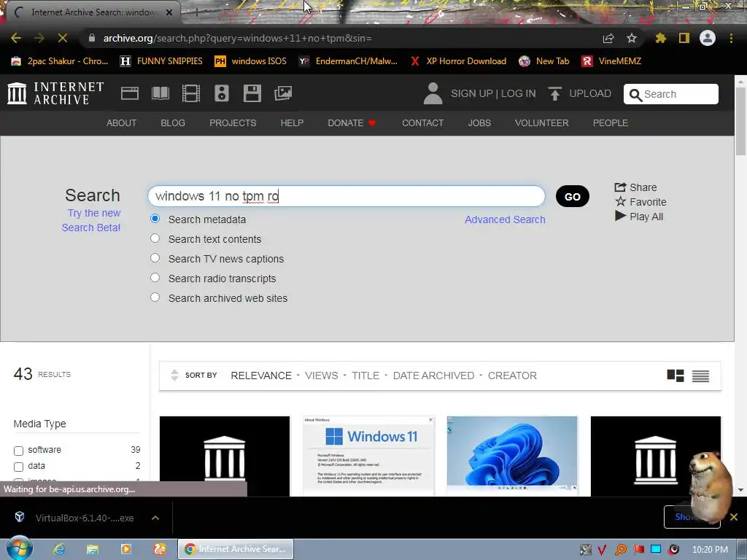Expand VirtualBox download options chevron
The width and height of the screenshot is (747, 560).
pos(155,518)
